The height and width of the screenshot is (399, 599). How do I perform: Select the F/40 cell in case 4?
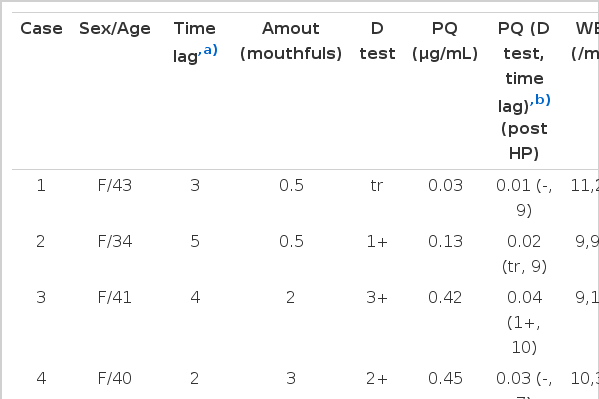[x=115, y=379]
